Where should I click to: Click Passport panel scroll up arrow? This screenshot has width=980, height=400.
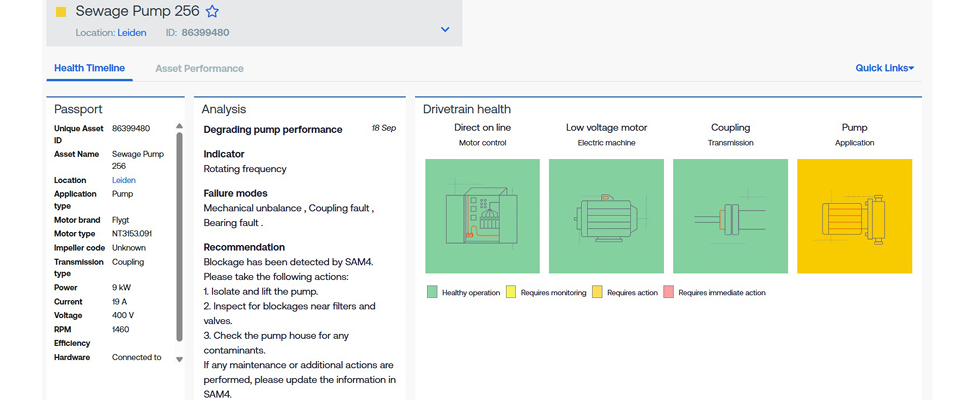(180, 127)
